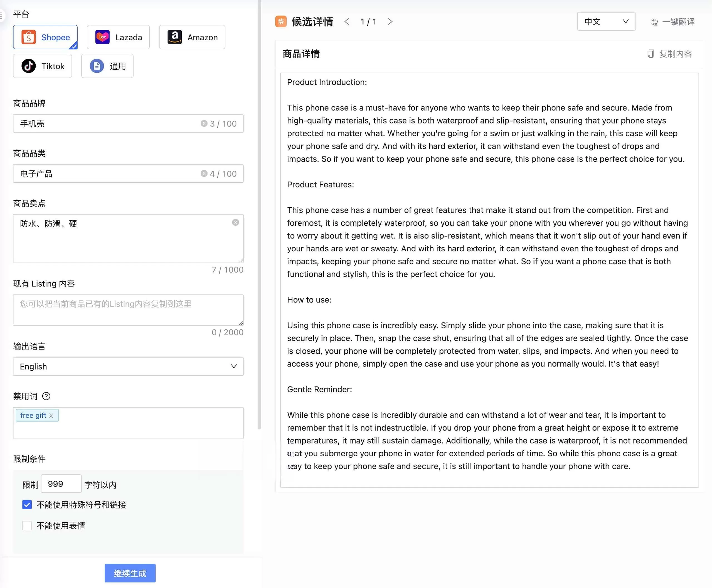The width and height of the screenshot is (712, 588).
Task: Clear the 商品品类 field
Action: pos(204,173)
